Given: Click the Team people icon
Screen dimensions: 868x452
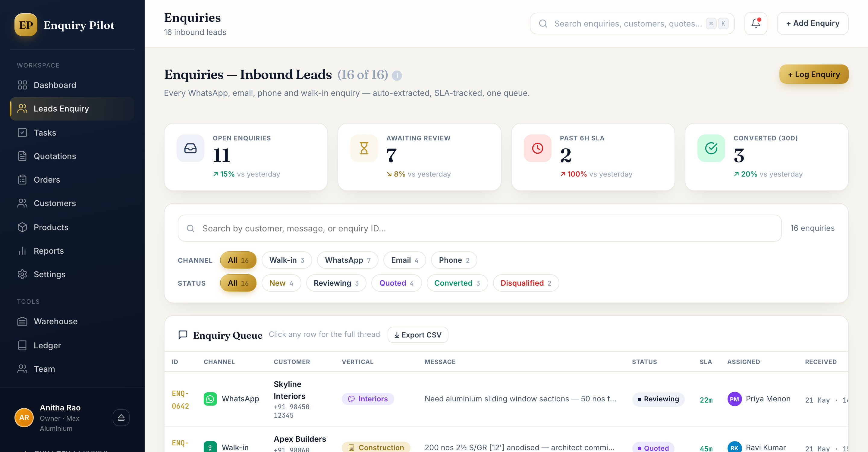Looking at the screenshot, I should 22,369.
